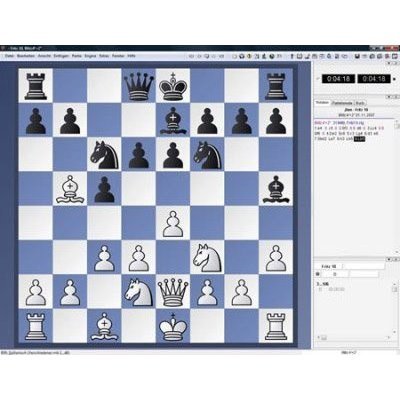This screenshot has width=400, height=400.
Task: Toggle the engine stop/go button
Action: pos(318,274)
